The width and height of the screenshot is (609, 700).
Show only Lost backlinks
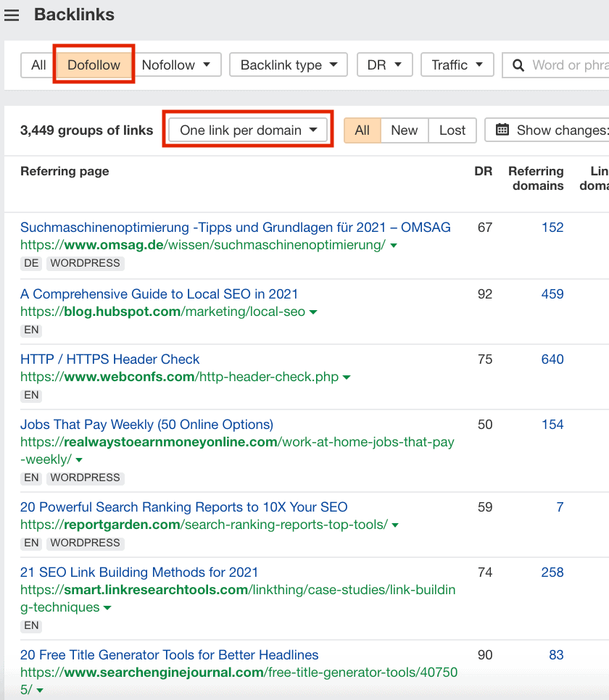tap(452, 130)
